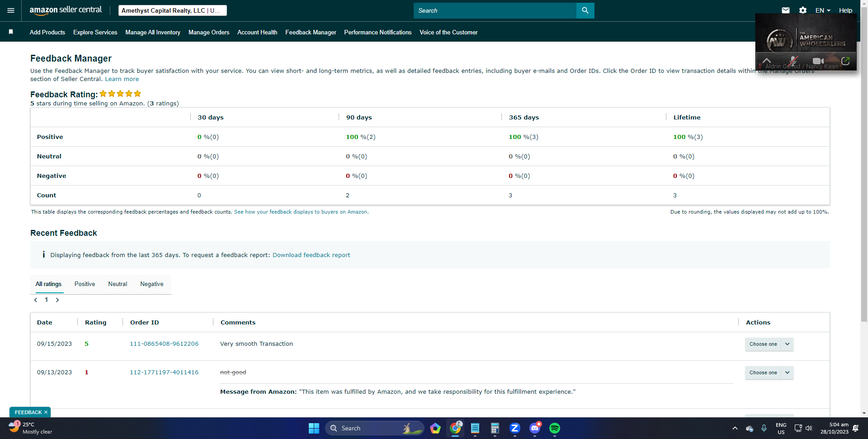Open Spotify from the taskbar
Screen dimensions: 868x439
(x=555, y=428)
